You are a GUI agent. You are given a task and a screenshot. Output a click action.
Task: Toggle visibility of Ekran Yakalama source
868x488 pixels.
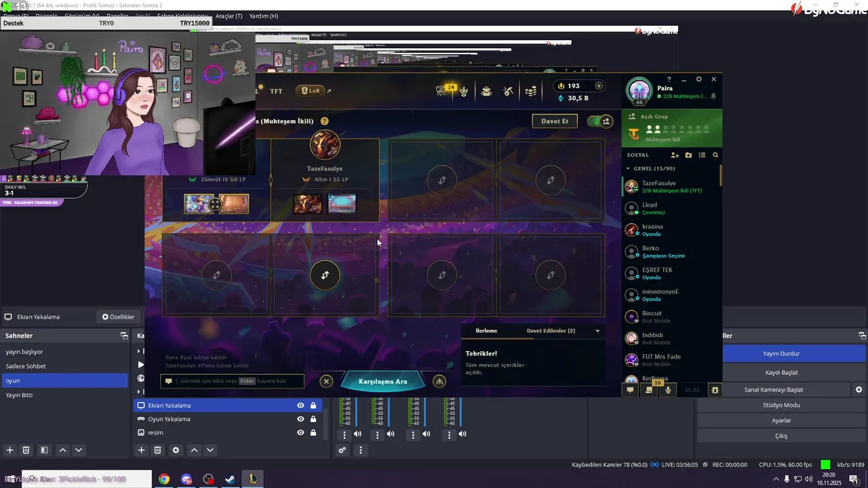click(300, 405)
